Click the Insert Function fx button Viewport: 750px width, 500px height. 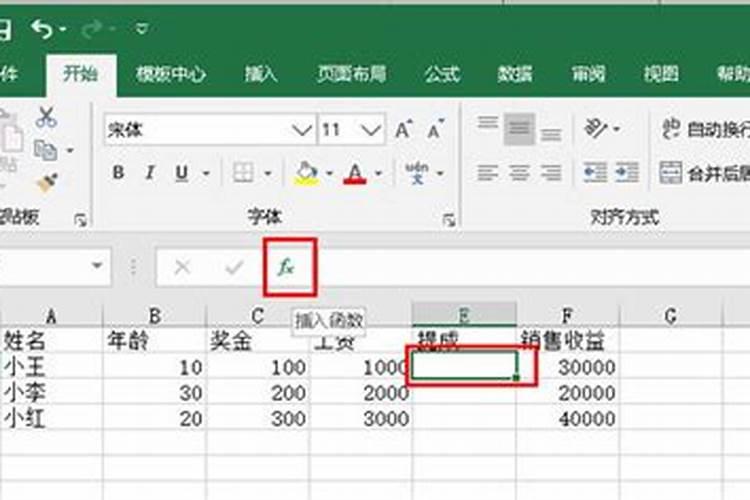[x=287, y=267]
